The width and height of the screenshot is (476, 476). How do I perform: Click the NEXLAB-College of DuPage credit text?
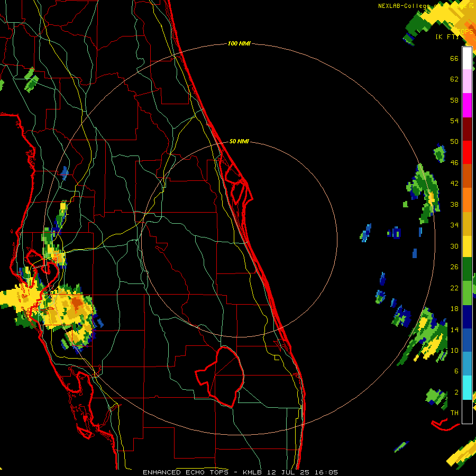pyautogui.click(x=426, y=6)
